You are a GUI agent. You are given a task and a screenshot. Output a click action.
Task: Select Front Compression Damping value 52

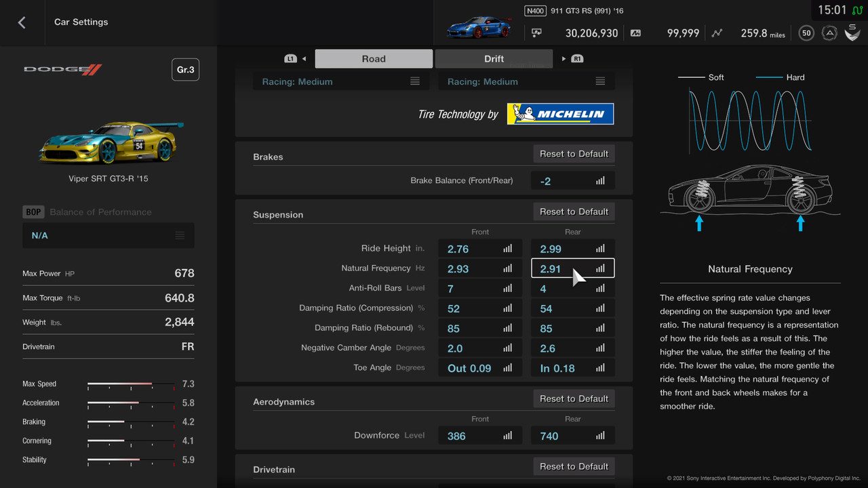[x=480, y=308]
